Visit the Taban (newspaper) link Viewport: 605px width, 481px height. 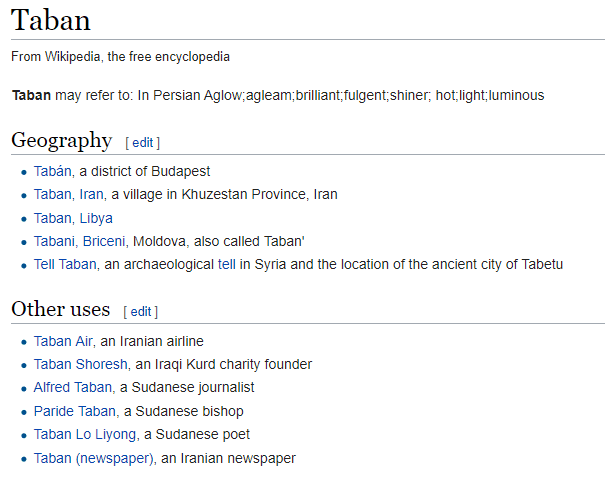pyautogui.click(x=94, y=458)
